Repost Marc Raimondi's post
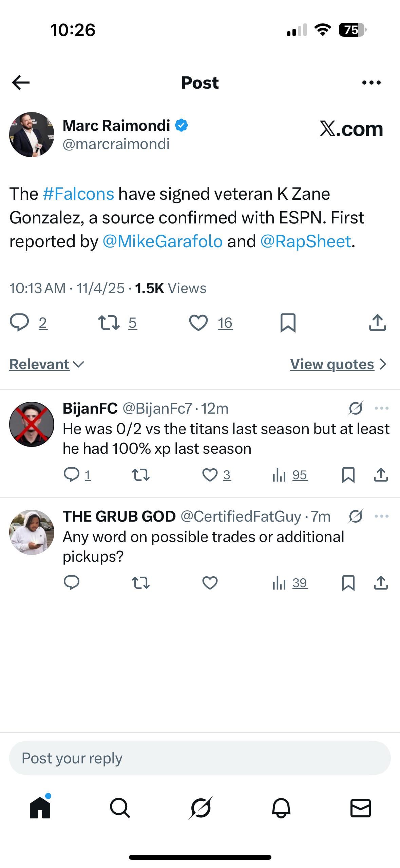The image size is (400, 868). click(109, 323)
